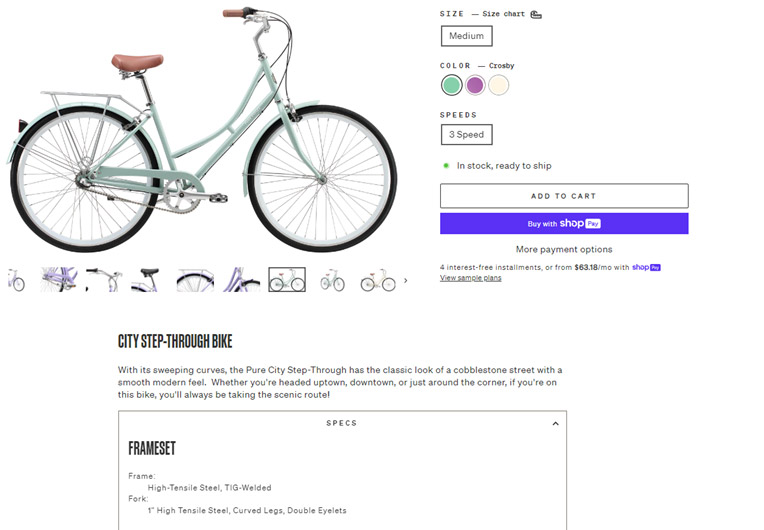Show the handlebar close-up thumbnail

tap(104, 280)
